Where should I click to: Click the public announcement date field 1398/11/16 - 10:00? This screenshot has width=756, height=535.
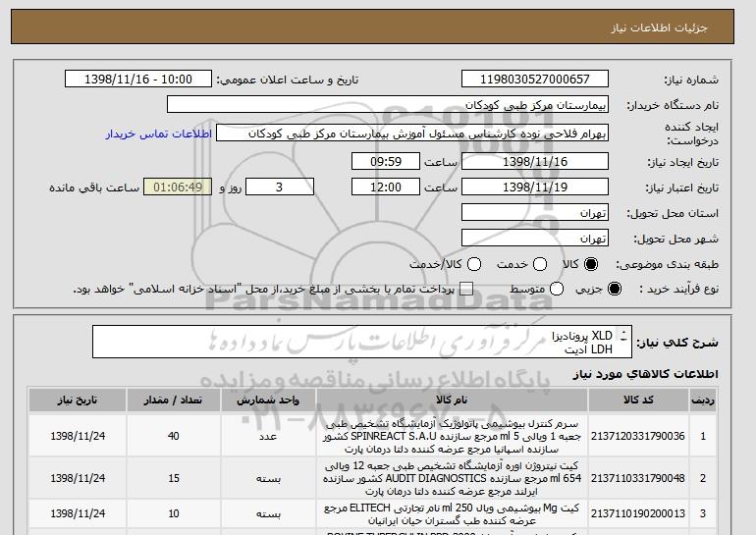pyautogui.click(x=138, y=80)
